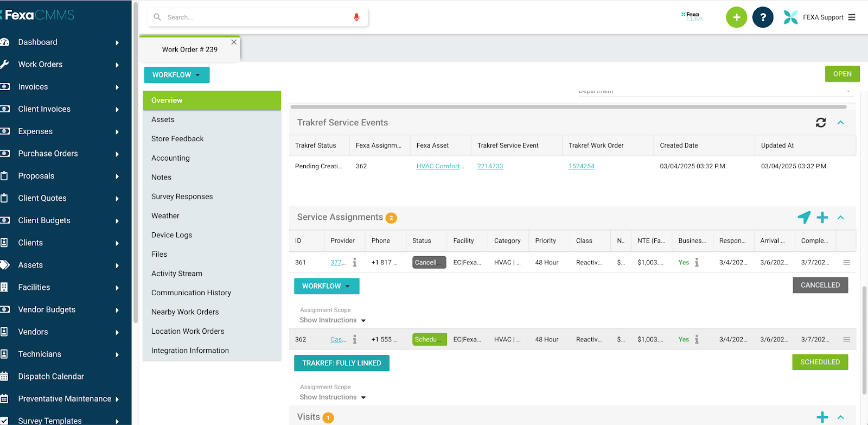
Task: Click the SCHEDULED status button
Action: click(x=820, y=362)
